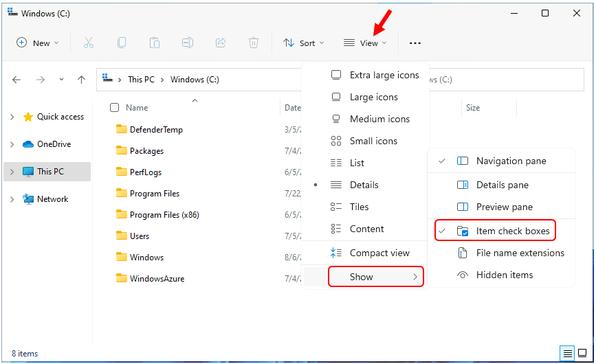This screenshot has height=364, width=596.
Task: Go forward with the right arrow
Action: tap(41, 80)
